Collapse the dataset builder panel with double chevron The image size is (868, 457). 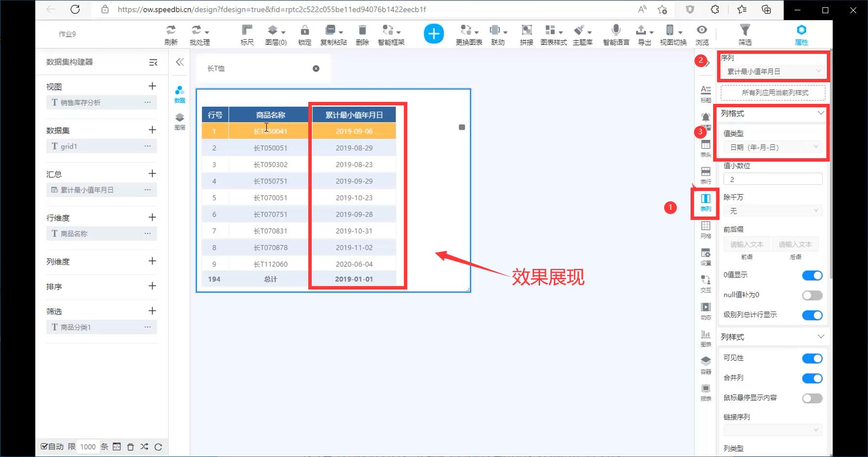coord(180,62)
